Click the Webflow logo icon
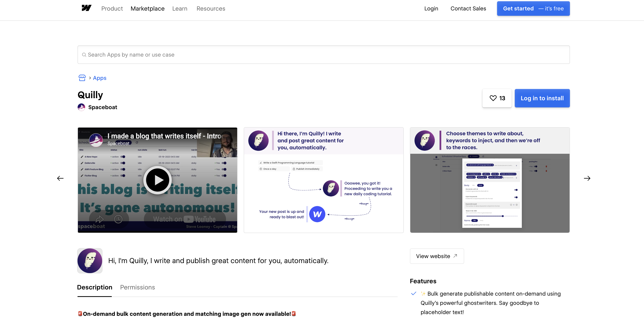Viewport: 644px width, 321px height. click(87, 8)
